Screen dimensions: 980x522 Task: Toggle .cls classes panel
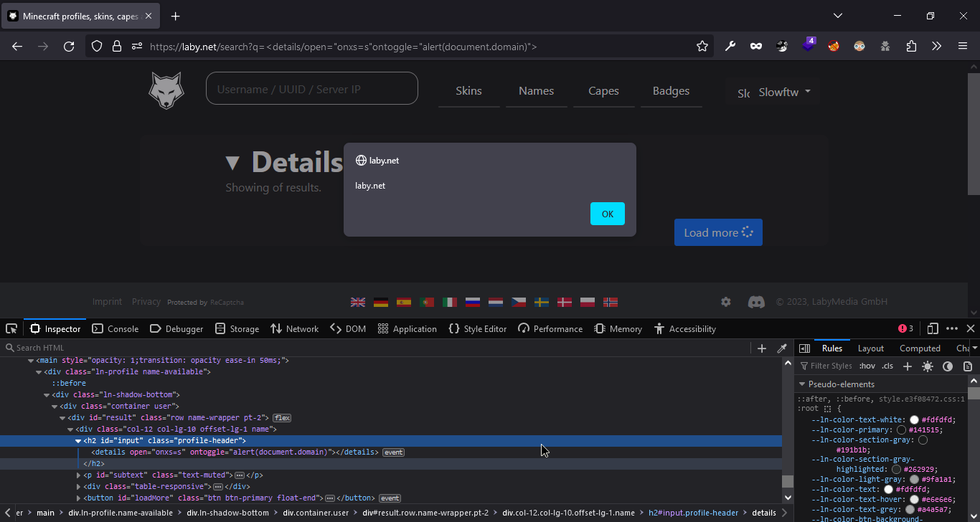tap(887, 366)
